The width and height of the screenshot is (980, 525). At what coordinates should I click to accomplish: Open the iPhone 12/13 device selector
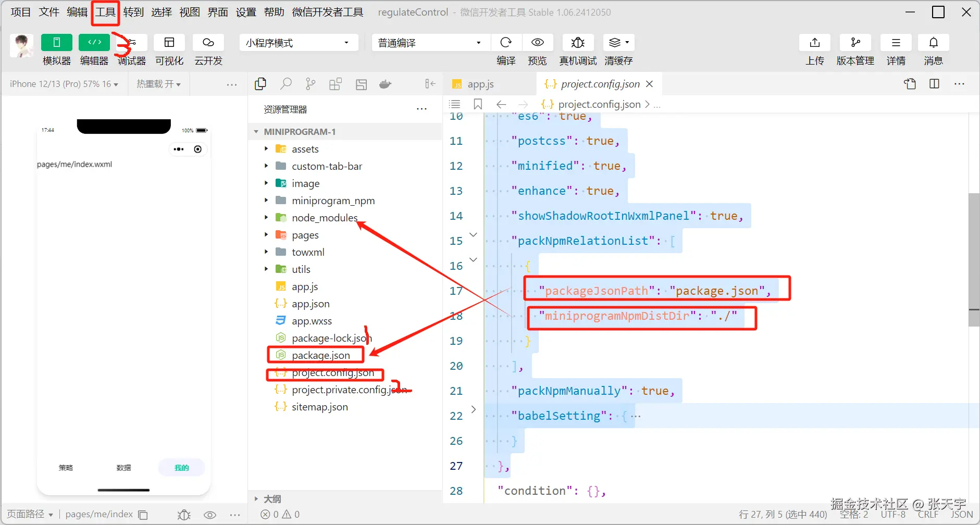64,84
